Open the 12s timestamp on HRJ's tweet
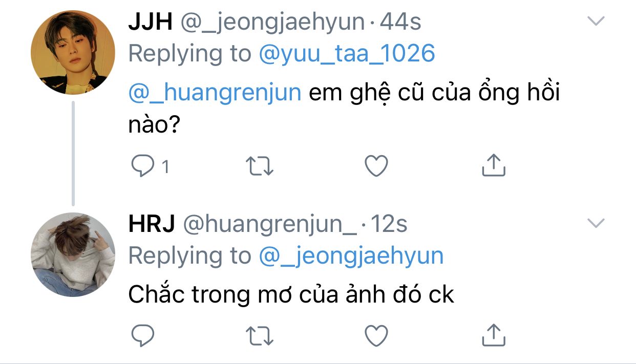 [388, 224]
